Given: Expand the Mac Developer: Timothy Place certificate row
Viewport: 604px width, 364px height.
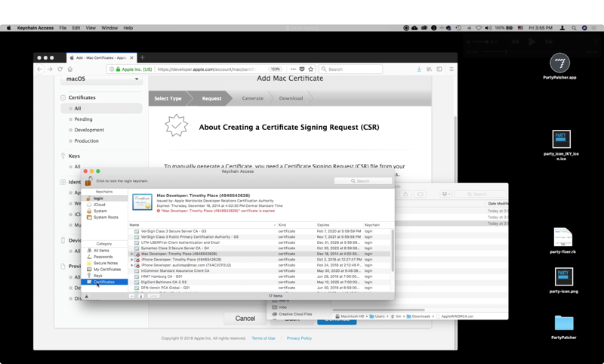Looking at the screenshot, I should point(131,254).
